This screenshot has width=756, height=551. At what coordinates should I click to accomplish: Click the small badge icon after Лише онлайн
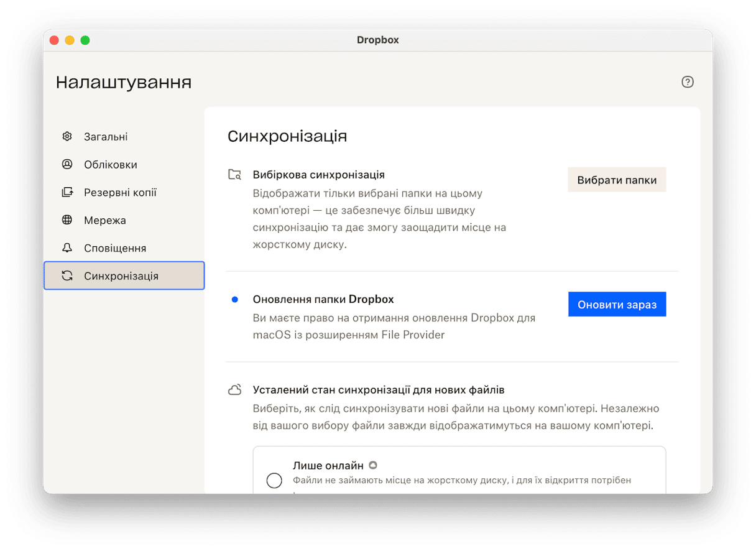(x=372, y=465)
